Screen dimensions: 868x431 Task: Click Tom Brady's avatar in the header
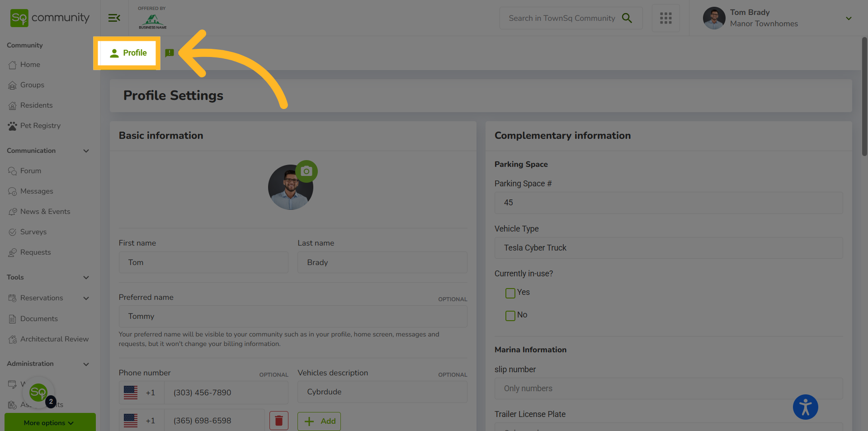tap(714, 18)
